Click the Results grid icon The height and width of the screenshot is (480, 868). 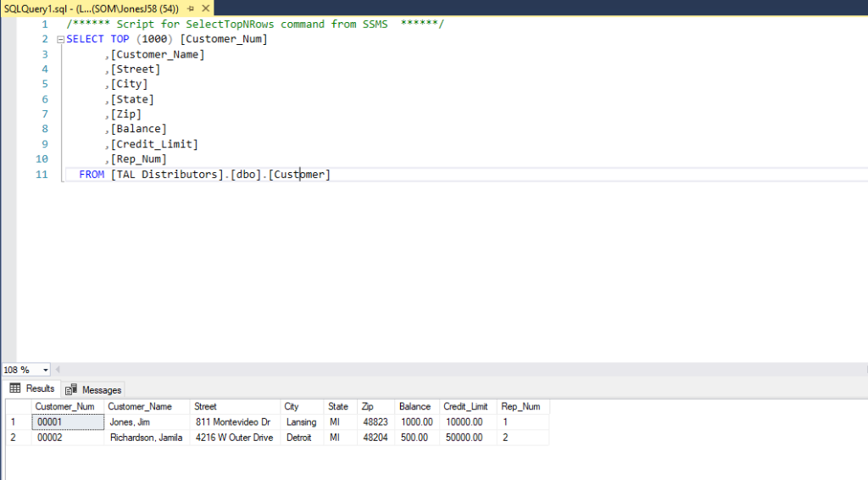pyautogui.click(x=15, y=388)
